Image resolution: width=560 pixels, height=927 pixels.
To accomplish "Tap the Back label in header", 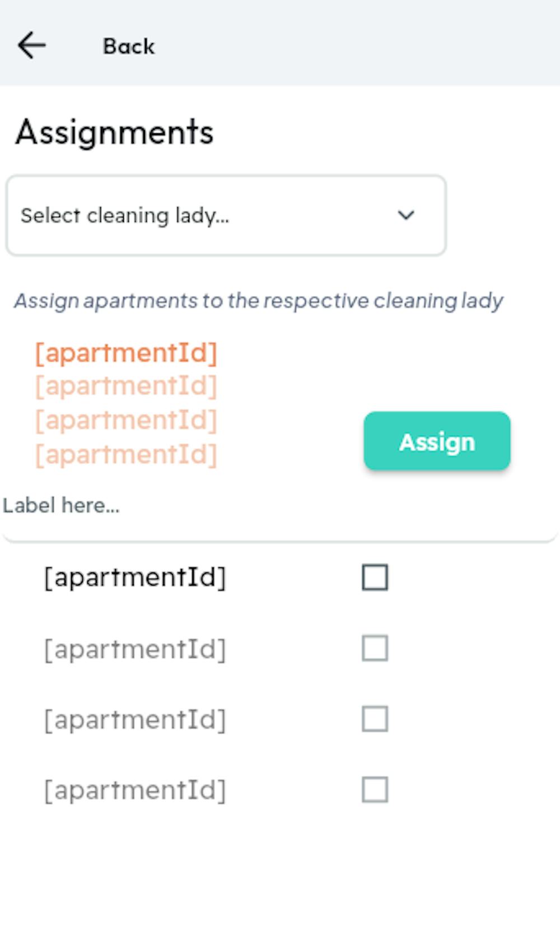I will coord(128,46).
